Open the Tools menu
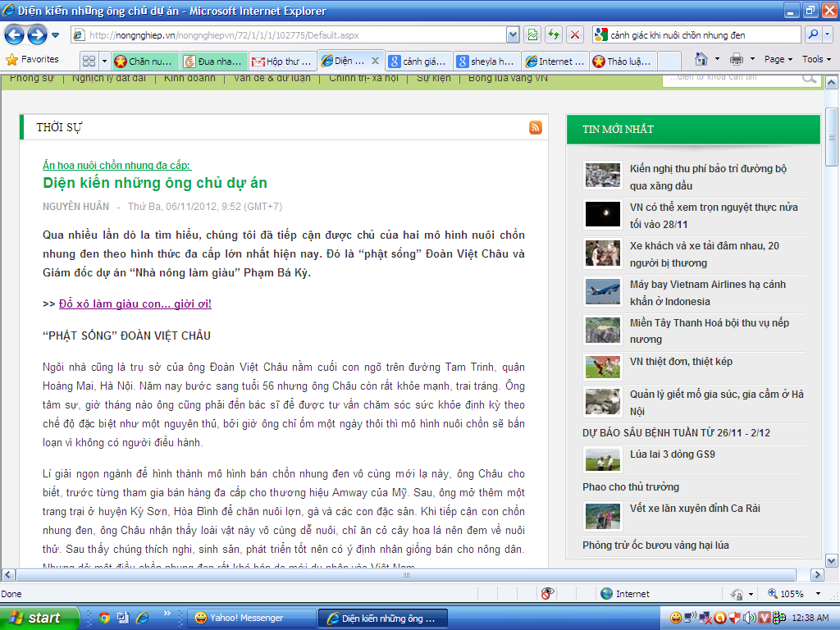This screenshot has width=840, height=630. tap(816, 59)
